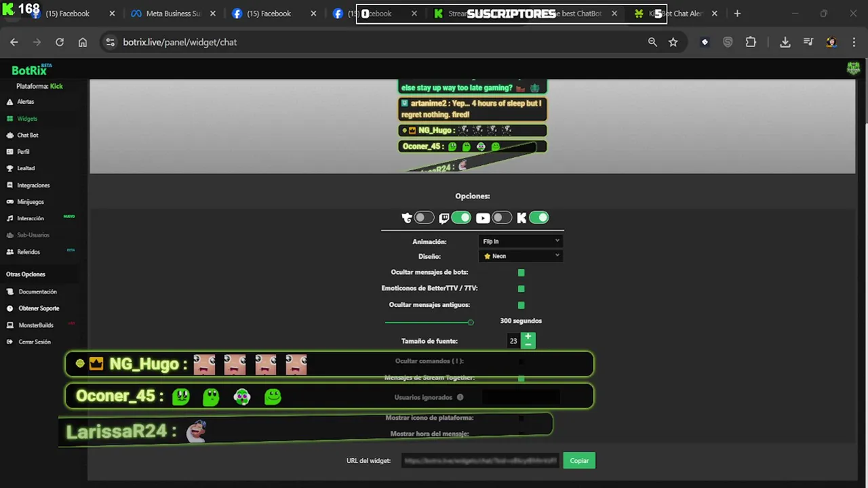
Task: Bookmark this page with the star icon
Action: click(x=673, y=42)
